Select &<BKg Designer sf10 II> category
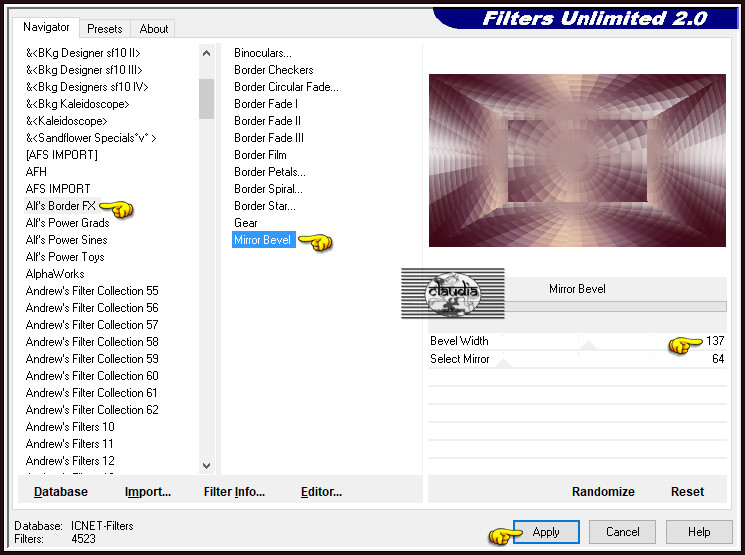The image size is (745, 555). (x=83, y=53)
